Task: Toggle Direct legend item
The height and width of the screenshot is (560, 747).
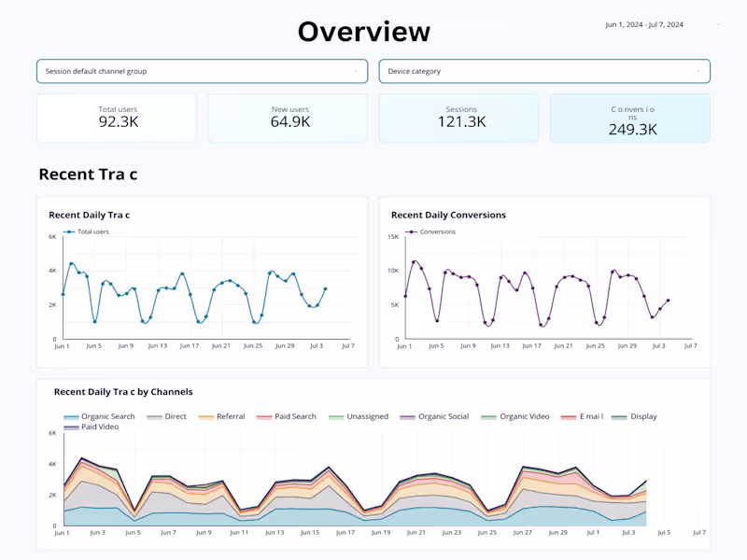Action: click(166, 416)
